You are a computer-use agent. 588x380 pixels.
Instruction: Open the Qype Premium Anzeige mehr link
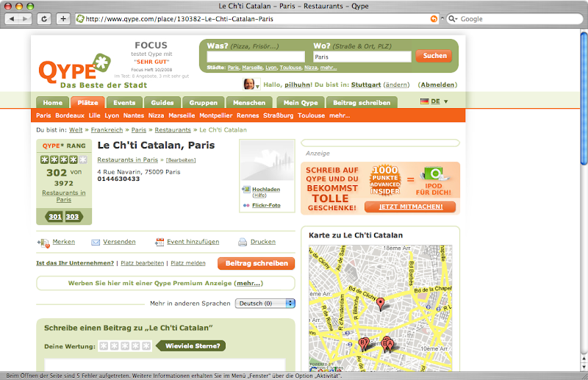pos(248,283)
